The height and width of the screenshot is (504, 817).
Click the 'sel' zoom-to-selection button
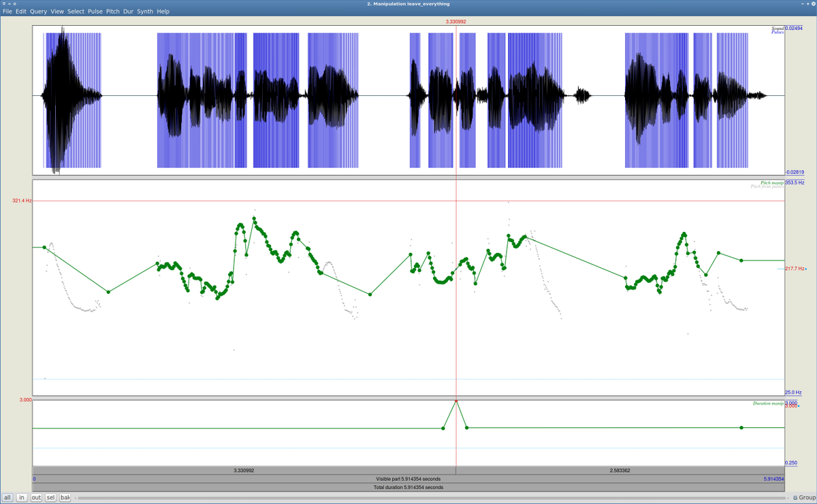[50, 498]
